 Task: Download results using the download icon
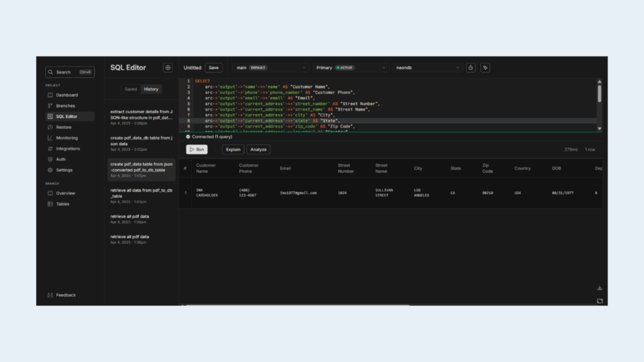coord(599,288)
